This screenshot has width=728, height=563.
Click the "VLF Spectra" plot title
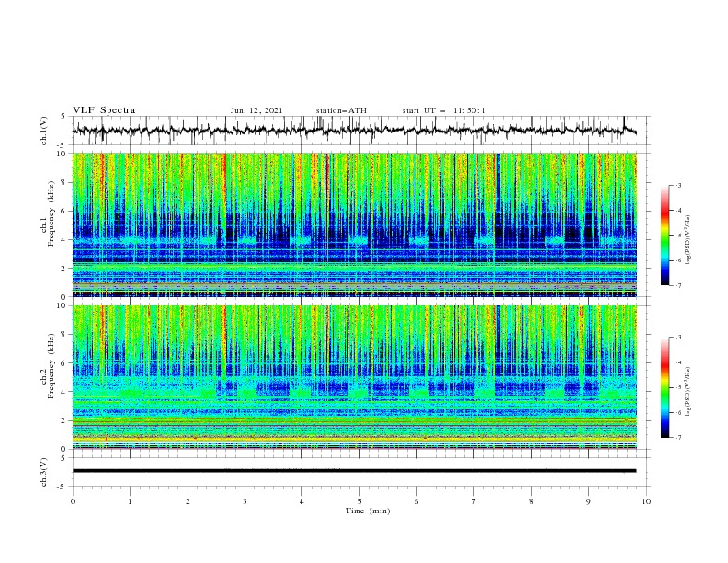tap(104, 110)
